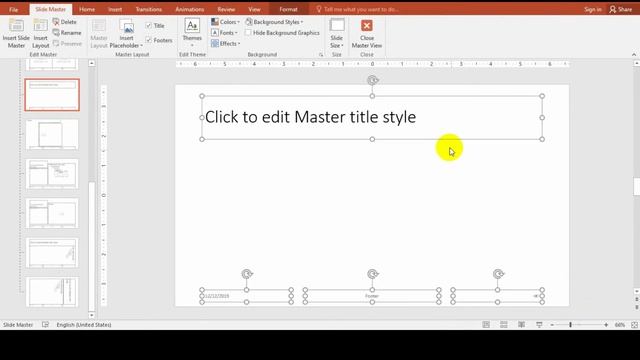Start Slide Show from status bar
640x360 pixels.
(539, 324)
